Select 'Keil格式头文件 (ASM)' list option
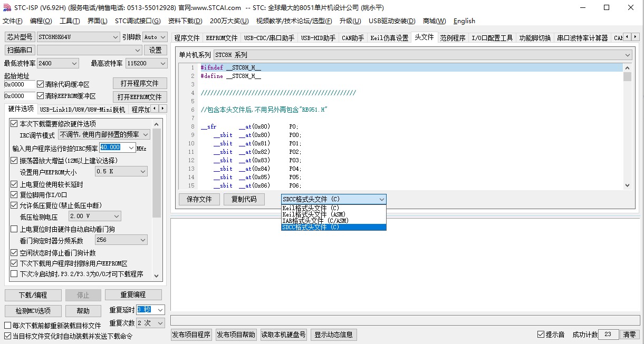 click(x=334, y=214)
